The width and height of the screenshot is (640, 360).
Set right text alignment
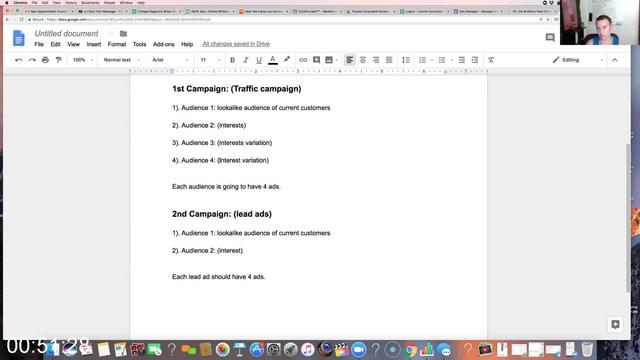pos(376,60)
